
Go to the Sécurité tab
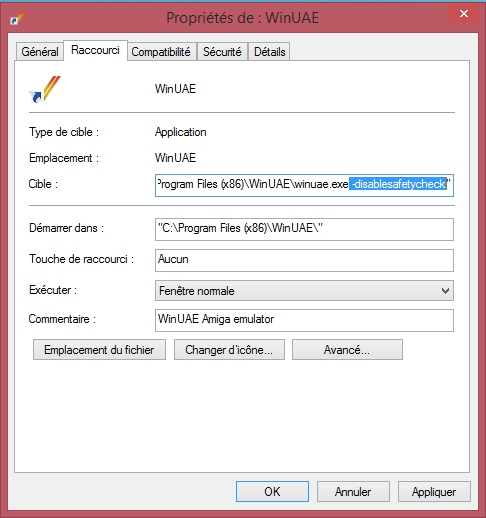coord(222,52)
